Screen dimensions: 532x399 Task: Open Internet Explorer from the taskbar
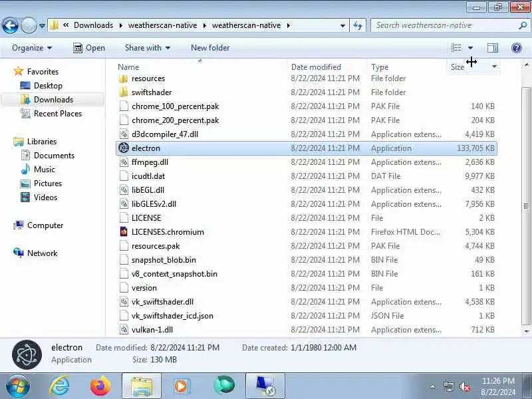click(x=59, y=386)
